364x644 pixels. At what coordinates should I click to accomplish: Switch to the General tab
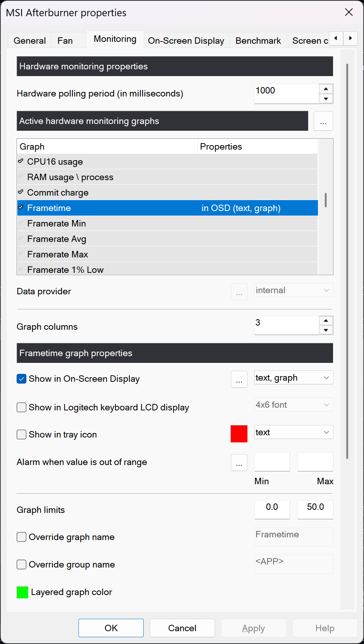coord(30,41)
